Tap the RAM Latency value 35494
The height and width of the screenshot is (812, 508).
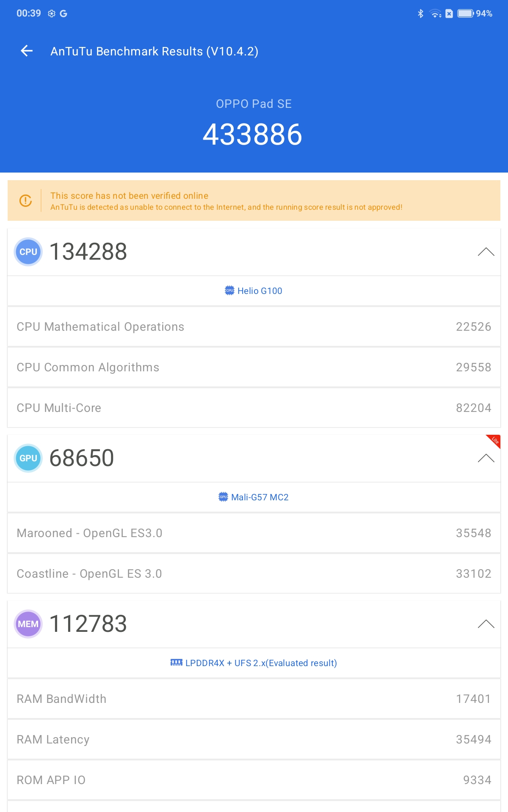(473, 740)
